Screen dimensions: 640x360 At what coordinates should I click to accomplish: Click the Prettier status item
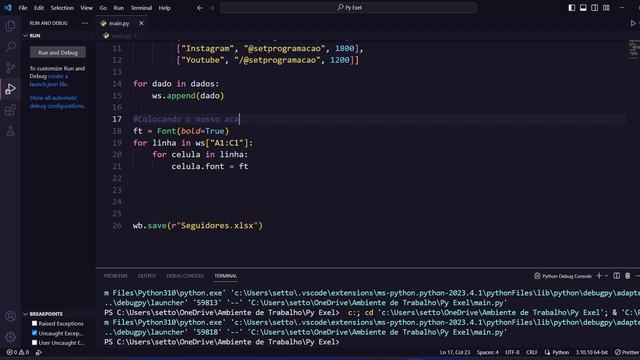click(x=627, y=352)
